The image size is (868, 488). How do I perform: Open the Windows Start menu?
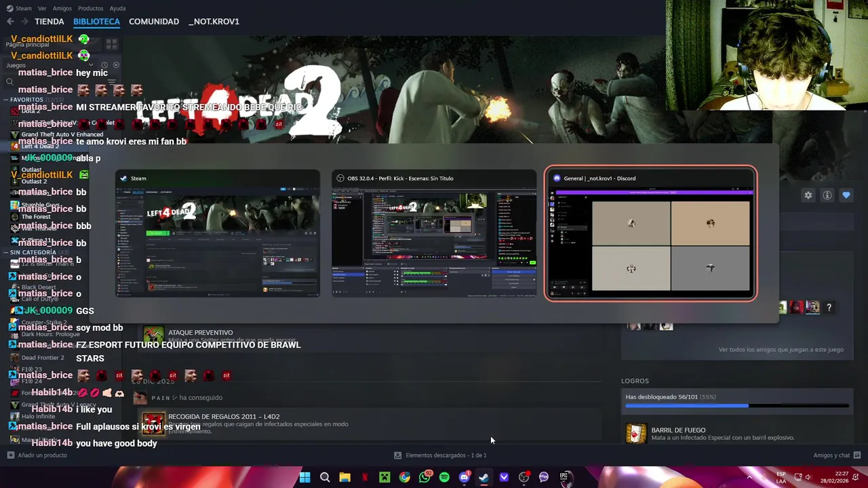click(304, 477)
